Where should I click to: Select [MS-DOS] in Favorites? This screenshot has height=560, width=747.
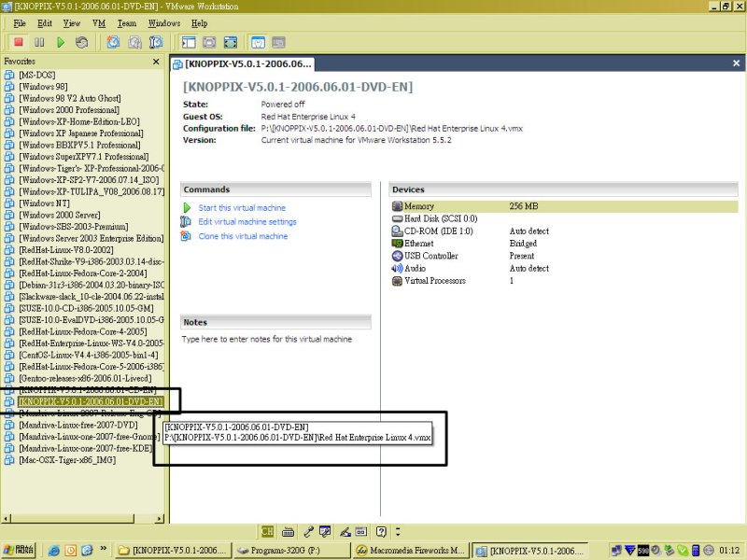click(37, 76)
